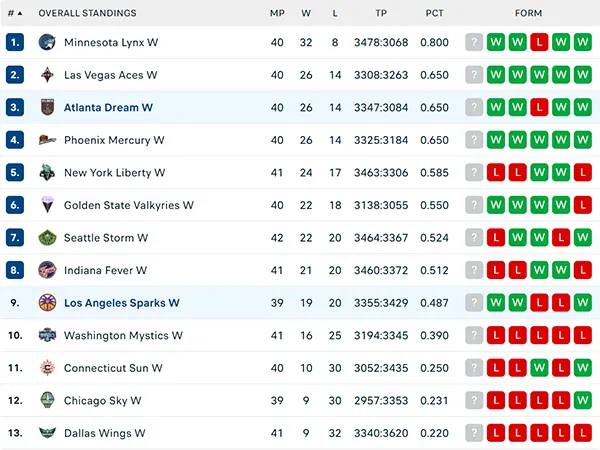Sort standings by the # rank column

[x=15, y=13]
